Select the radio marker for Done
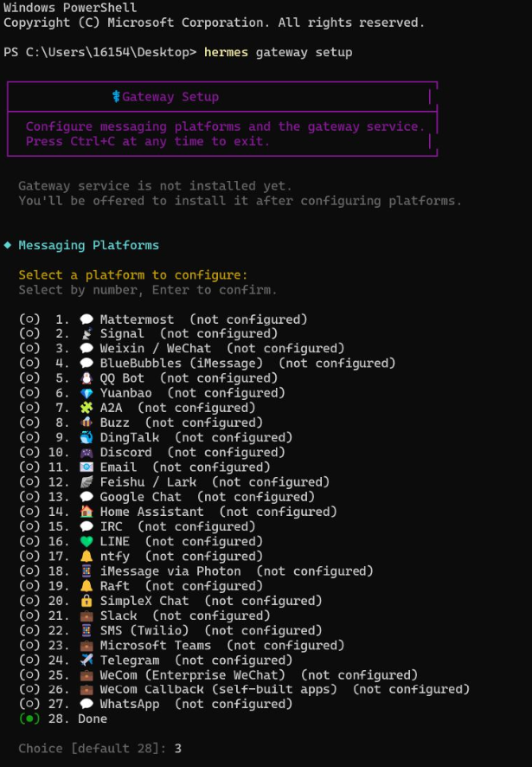532x767 pixels. tap(29, 719)
